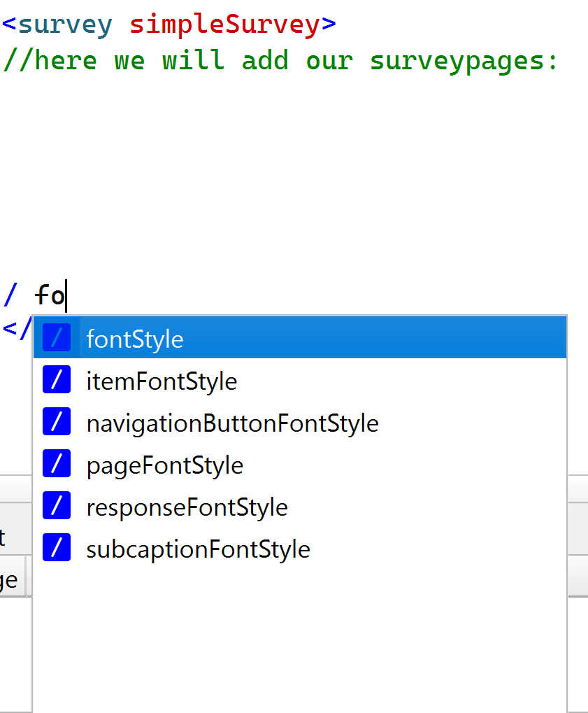Choose itemFontStyle from the autocomplete list

(162, 381)
